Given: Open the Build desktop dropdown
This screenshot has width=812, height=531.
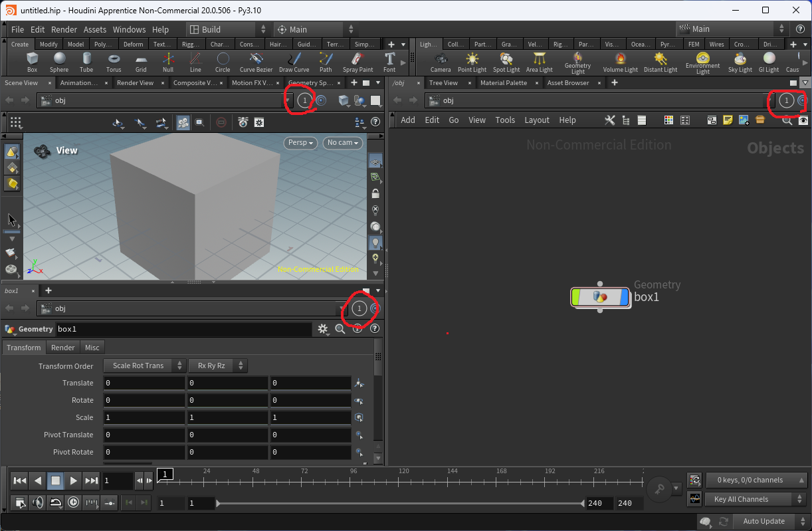Looking at the screenshot, I should click(228, 29).
